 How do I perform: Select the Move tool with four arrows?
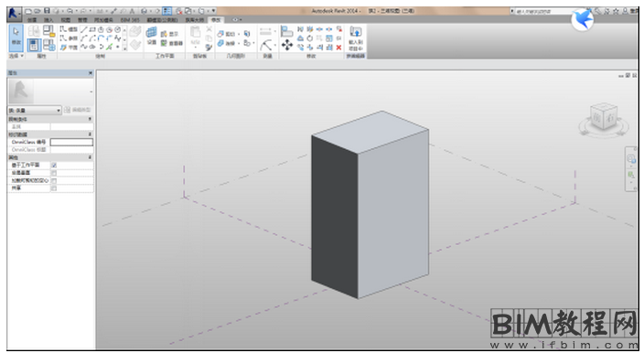click(x=287, y=45)
